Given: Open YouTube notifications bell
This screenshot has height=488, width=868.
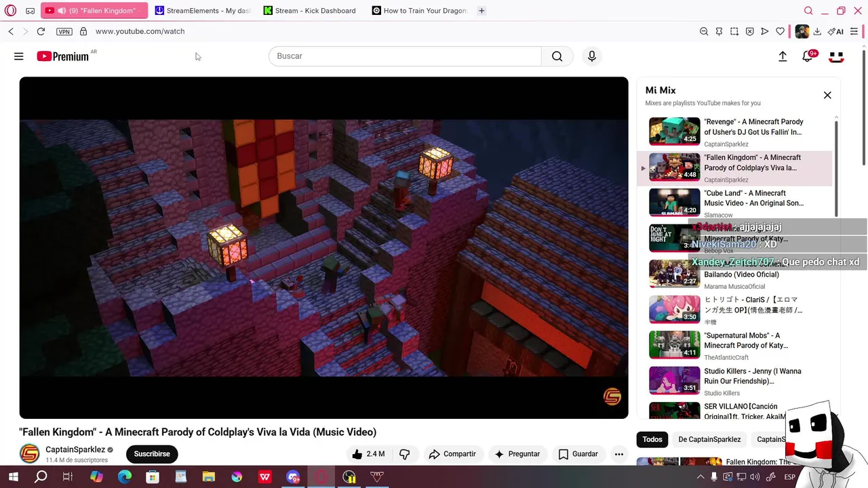Looking at the screenshot, I should coord(808,57).
